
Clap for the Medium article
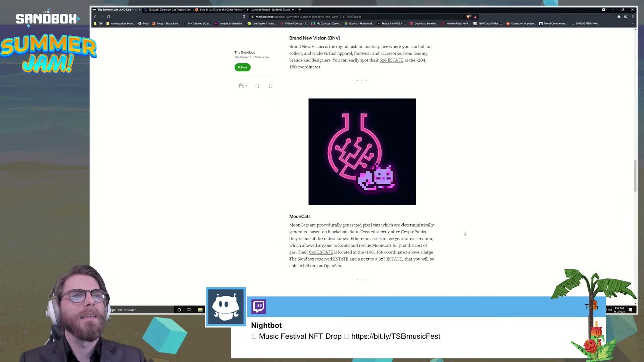(x=241, y=86)
